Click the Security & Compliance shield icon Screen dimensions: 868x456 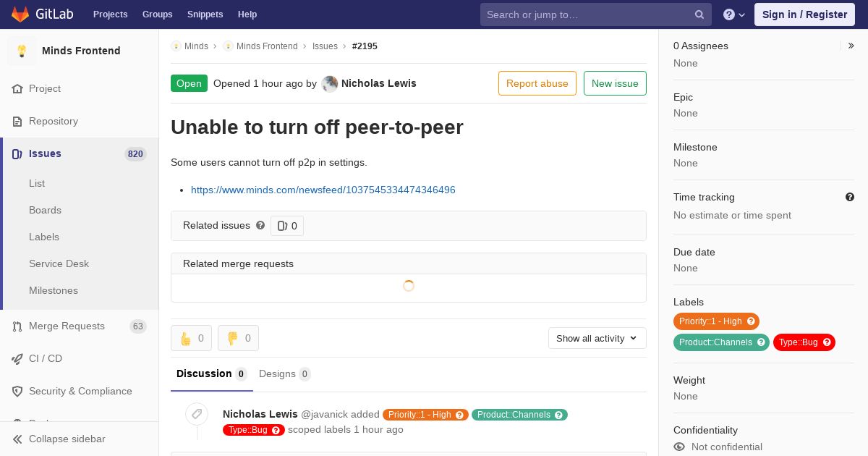pyautogui.click(x=17, y=391)
